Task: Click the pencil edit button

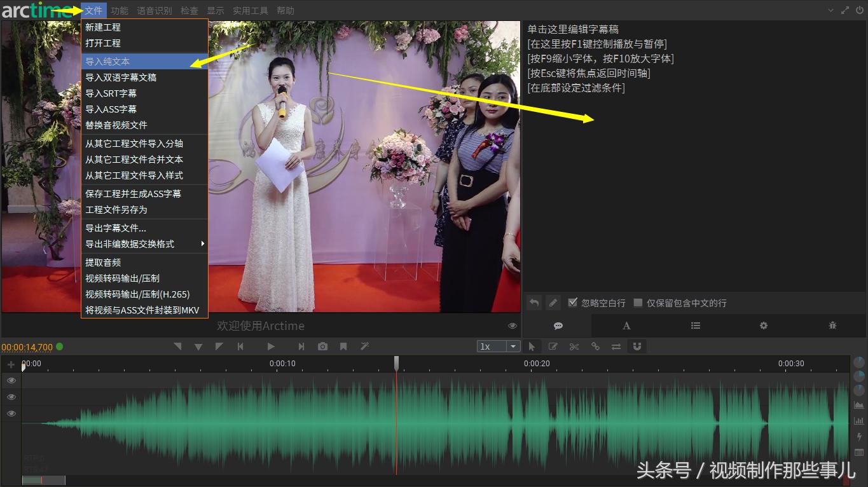Action: tap(553, 303)
